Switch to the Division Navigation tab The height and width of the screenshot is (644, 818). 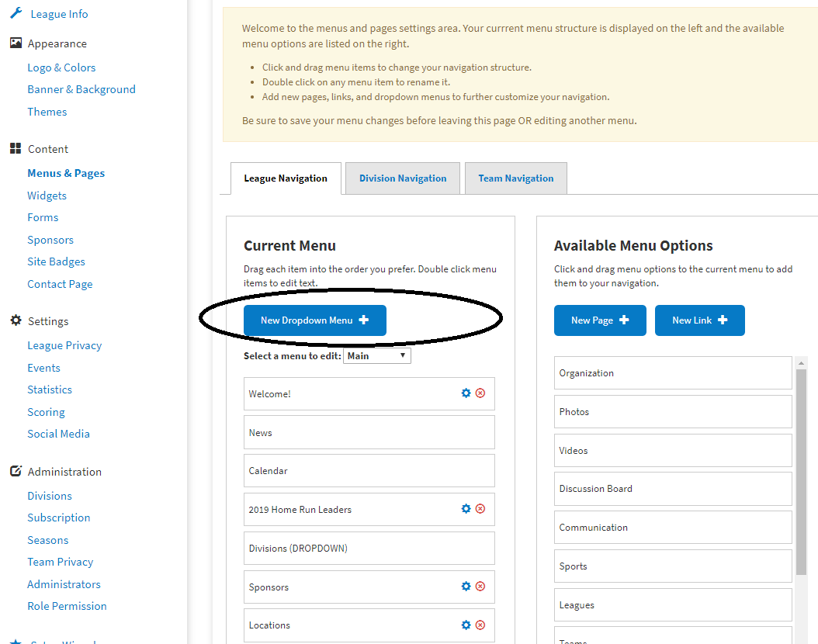pyautogui.click(x=402, y=178)
